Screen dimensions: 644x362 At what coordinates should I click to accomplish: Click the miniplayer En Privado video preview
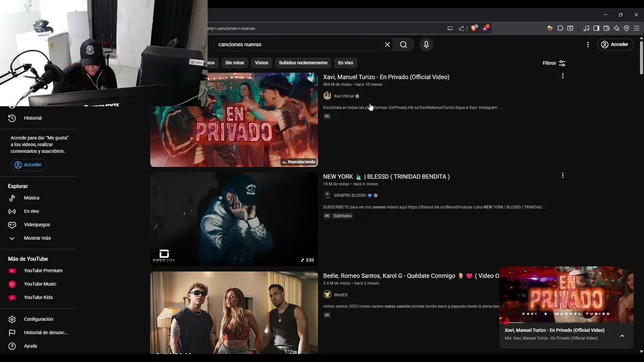tap(566, 295)
